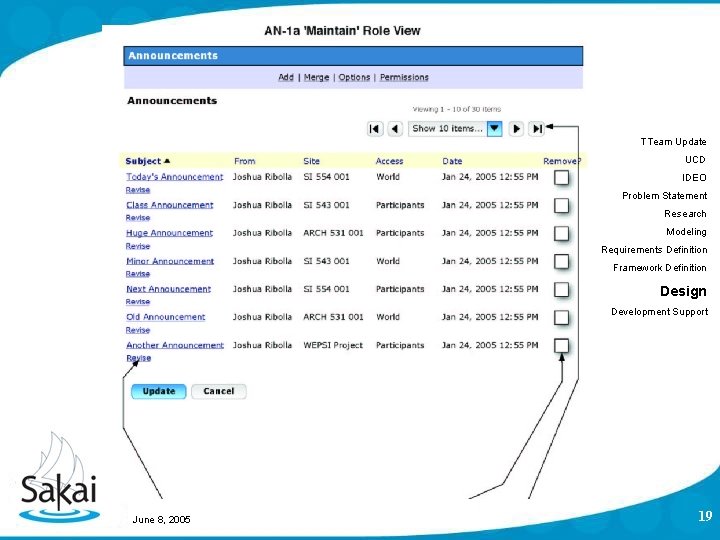This screenshot has height=540, width=720.
Task: Select Requirements Definition in the outline
Action: pyautogui.click(x=654, y=250)
